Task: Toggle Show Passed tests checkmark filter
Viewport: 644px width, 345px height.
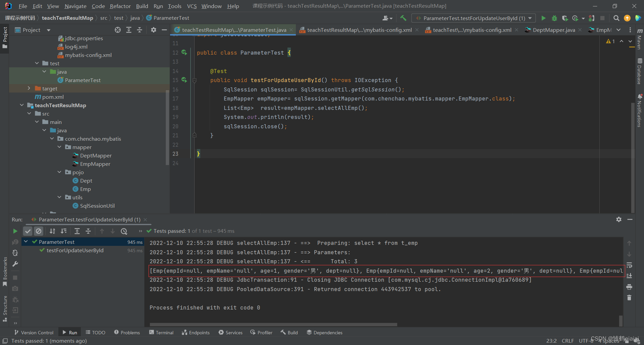Action: tap(28, 231)
